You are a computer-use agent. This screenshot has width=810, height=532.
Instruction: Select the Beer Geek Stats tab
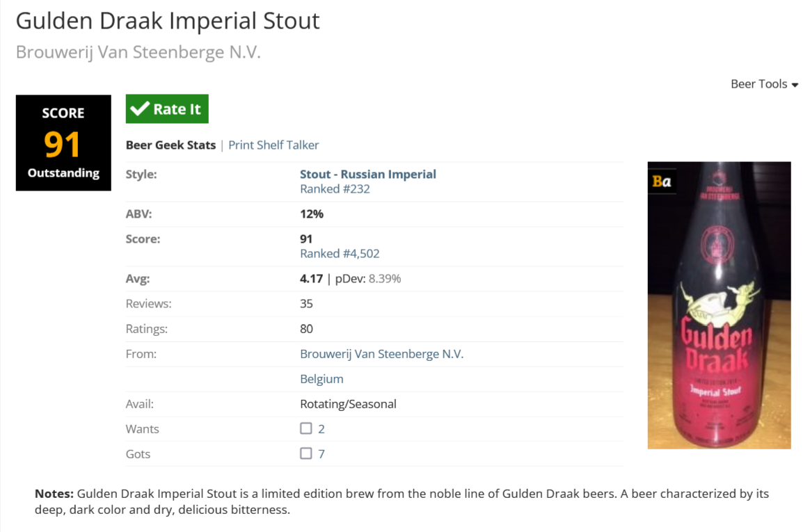[170, 145]
